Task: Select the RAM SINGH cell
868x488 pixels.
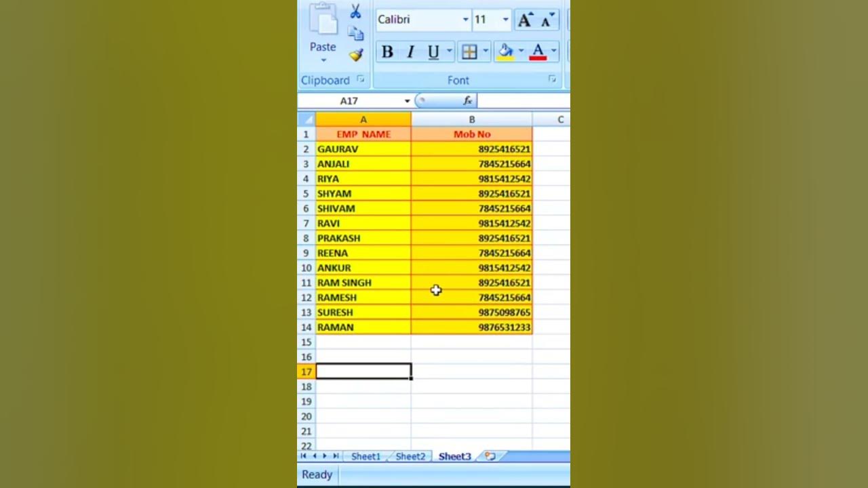Action: (363, 283)
